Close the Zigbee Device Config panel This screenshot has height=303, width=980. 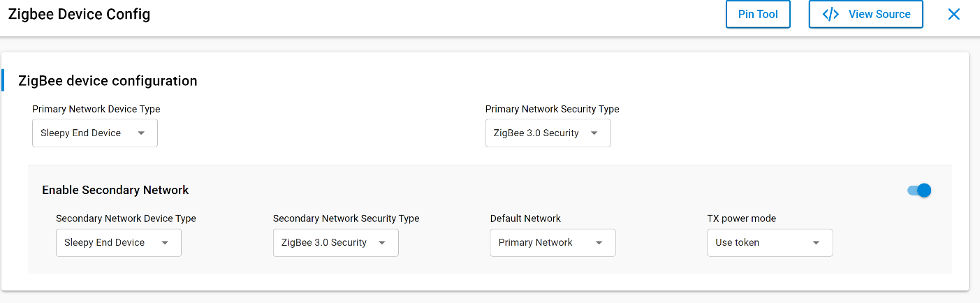click(953, 14)
